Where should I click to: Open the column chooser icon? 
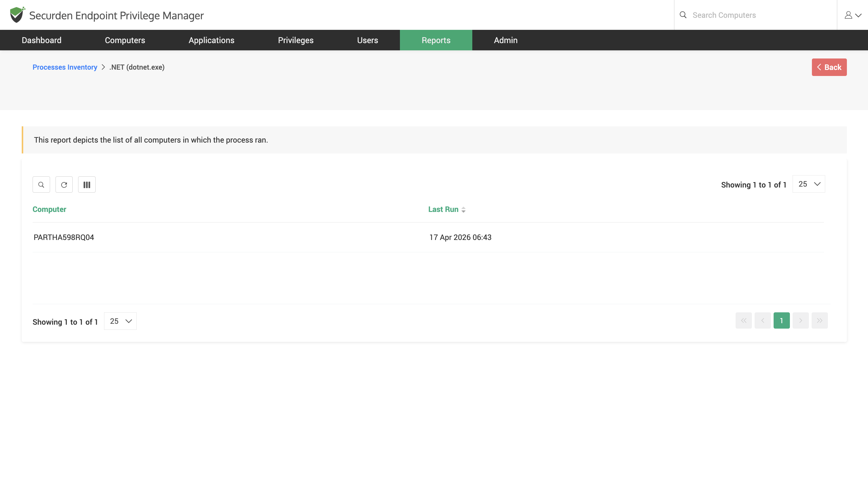[87, 185]
